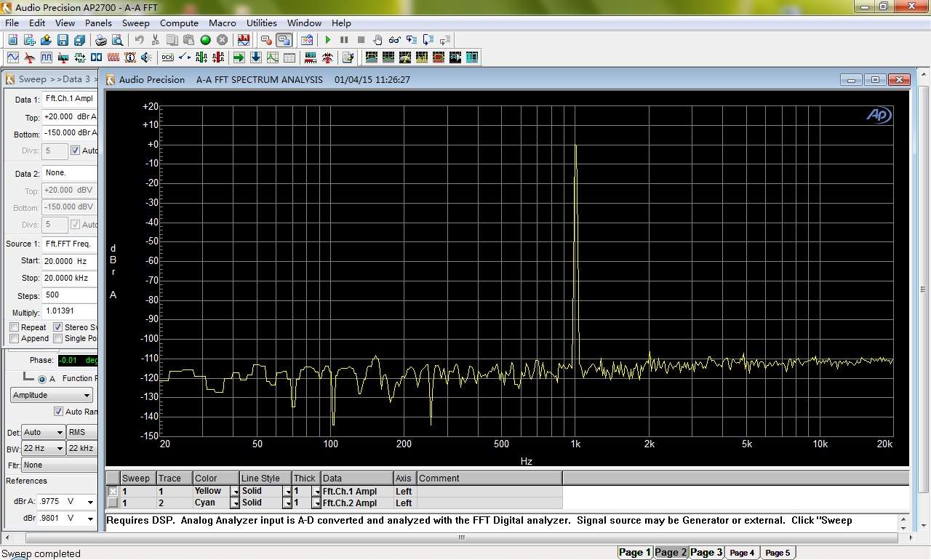
Task: Click the green Start sweep play icon
Action: pyautogui.click(x=327, y=40)
